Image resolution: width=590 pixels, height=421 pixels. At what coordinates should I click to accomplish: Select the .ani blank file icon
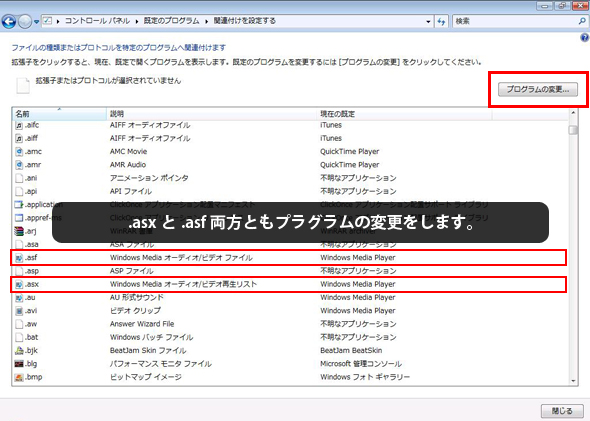click(19, 178)
